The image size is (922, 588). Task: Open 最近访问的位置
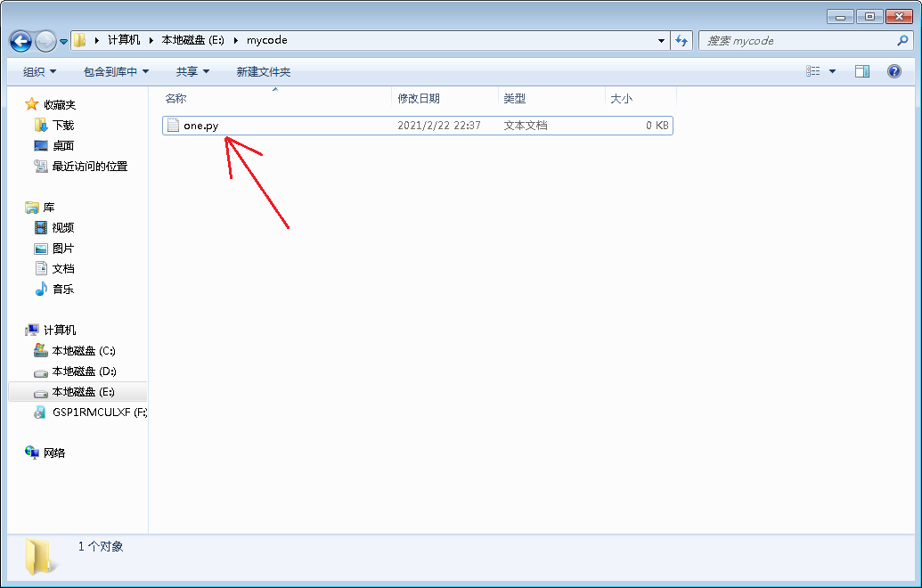pos(89,167)
